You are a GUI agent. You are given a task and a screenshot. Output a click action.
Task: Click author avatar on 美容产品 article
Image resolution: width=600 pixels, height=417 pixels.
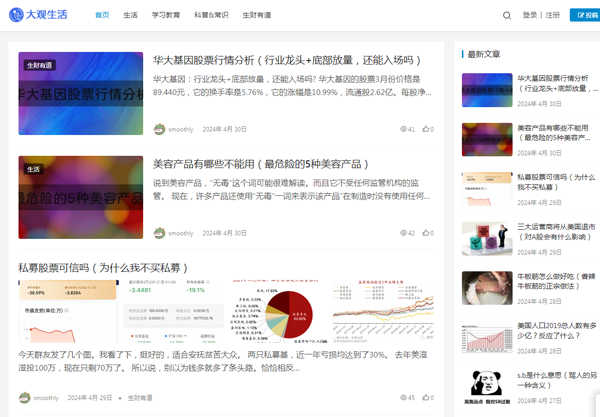159,233
